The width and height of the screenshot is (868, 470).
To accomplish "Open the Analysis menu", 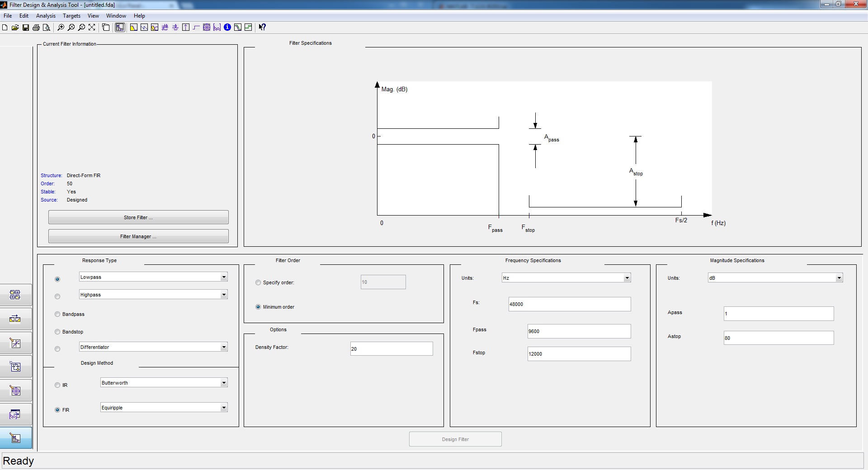I will click(x=46, y=16).
